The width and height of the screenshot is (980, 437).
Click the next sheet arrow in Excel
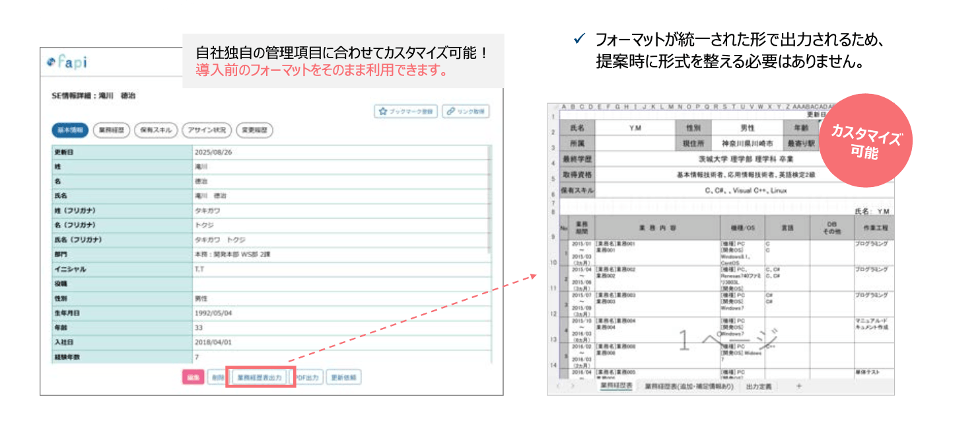pos(574,386)
